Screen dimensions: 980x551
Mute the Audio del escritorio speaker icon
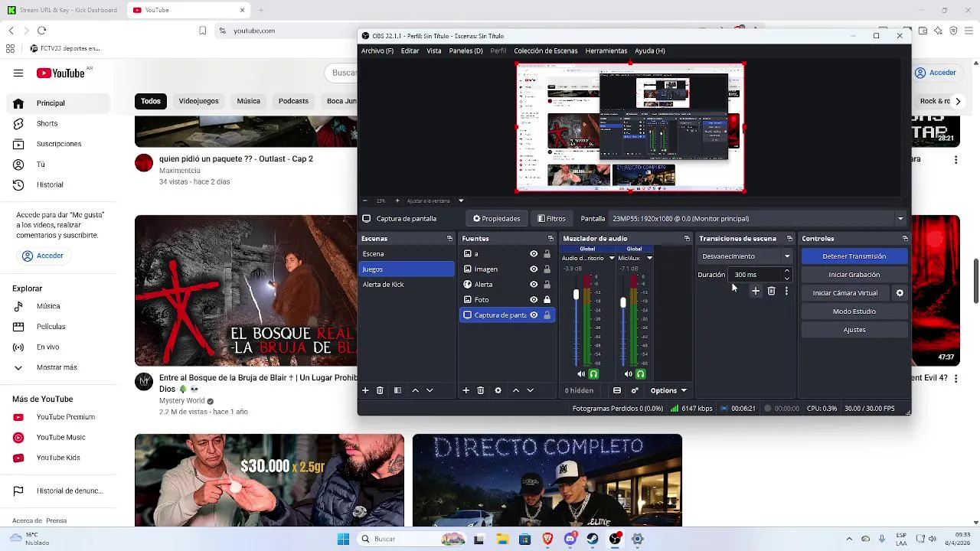(x=581, y=374)
